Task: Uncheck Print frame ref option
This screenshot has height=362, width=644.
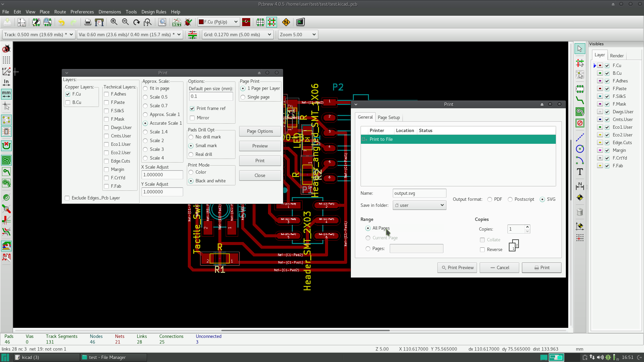Action: click(x=192, y=109)
